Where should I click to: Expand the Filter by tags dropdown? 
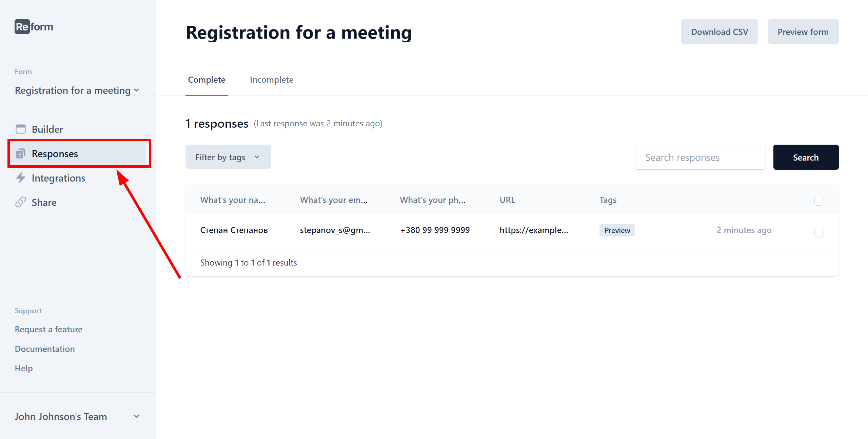coord(228,157)
